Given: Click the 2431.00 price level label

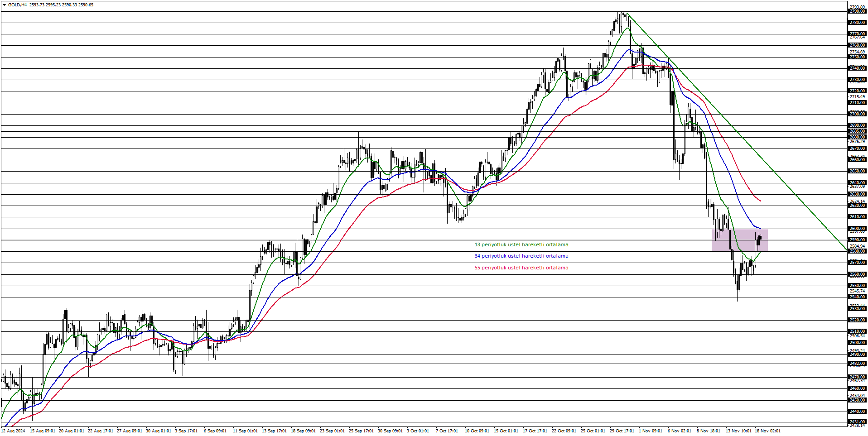Looking at the screenshot, I should tap(857, 422).
